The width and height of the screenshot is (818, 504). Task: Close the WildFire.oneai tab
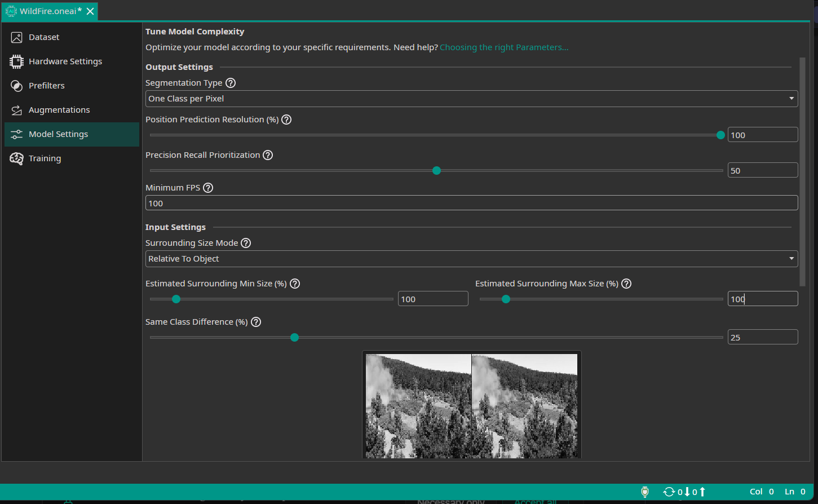(90, 11)
